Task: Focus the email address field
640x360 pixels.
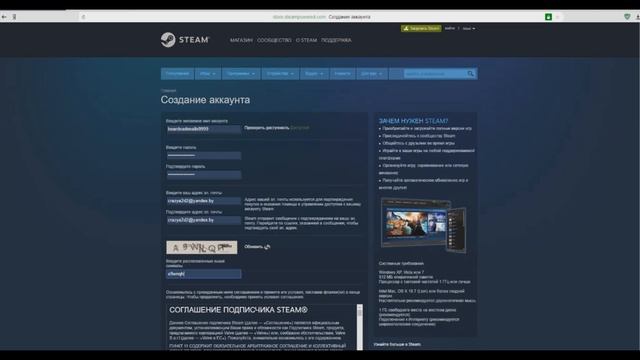Action: [x=203, y=201]
